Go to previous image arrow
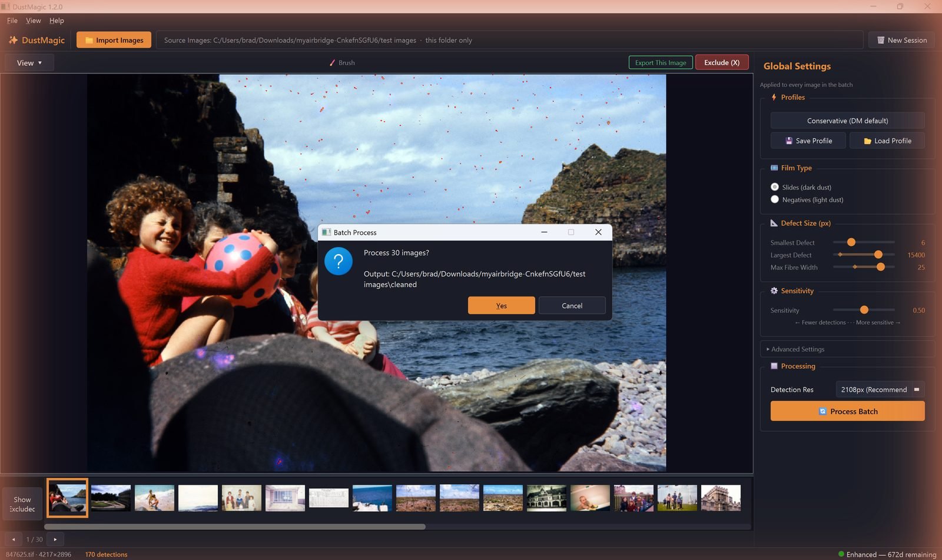Viewport: 942px width, 560px height. tap(14, 539)
